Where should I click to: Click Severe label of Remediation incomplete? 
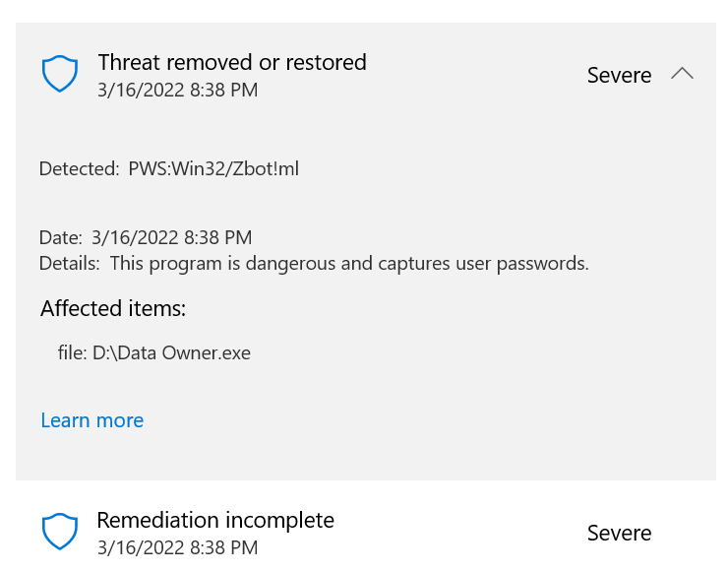coord(619,533)
